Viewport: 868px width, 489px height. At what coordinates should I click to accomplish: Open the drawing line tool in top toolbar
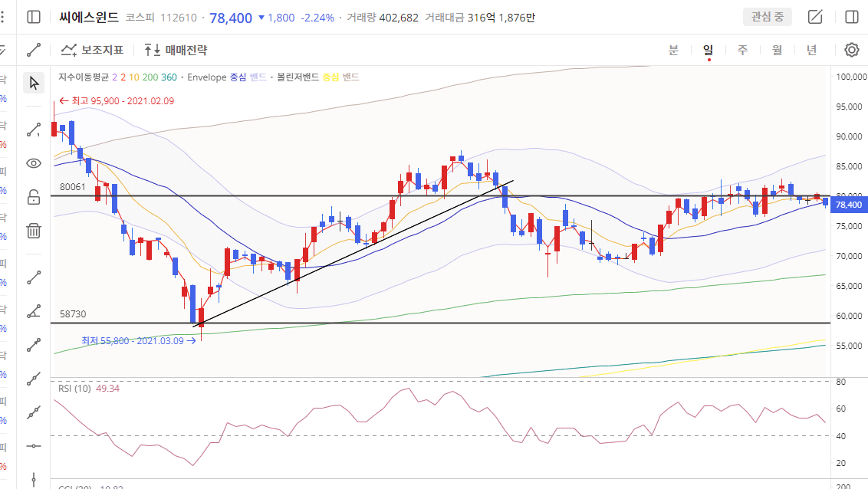[x=34, y=50]
